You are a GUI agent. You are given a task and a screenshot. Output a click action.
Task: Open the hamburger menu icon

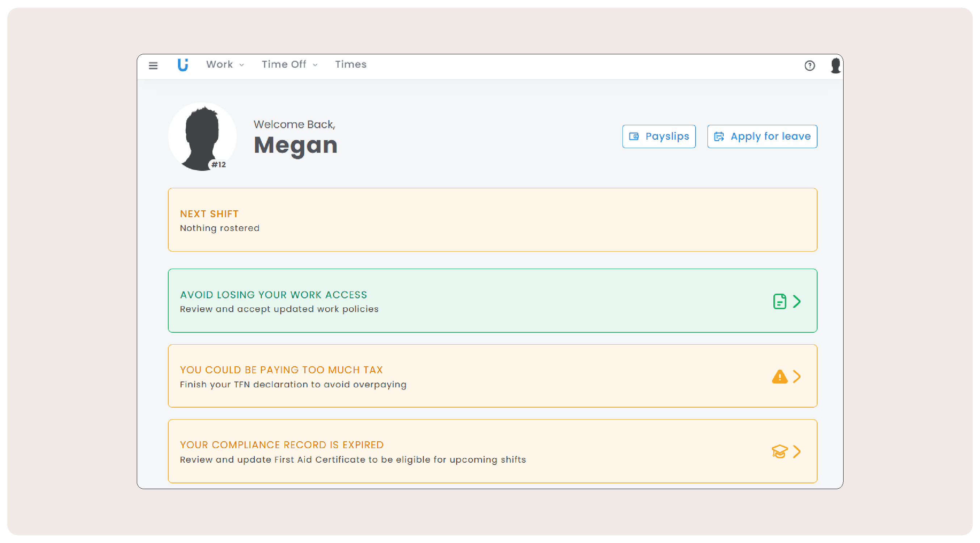[153, 66]
